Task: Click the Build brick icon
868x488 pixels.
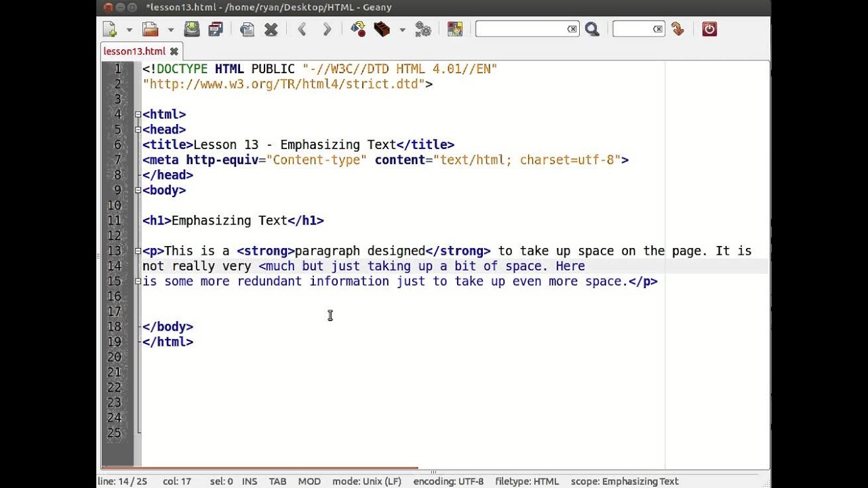Action: 382,29
